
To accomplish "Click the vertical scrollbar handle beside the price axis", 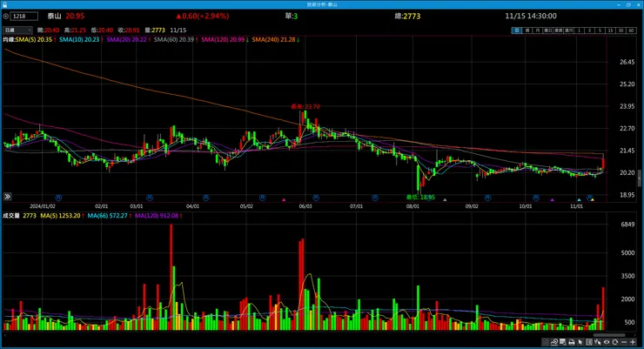I will (640, 178).
